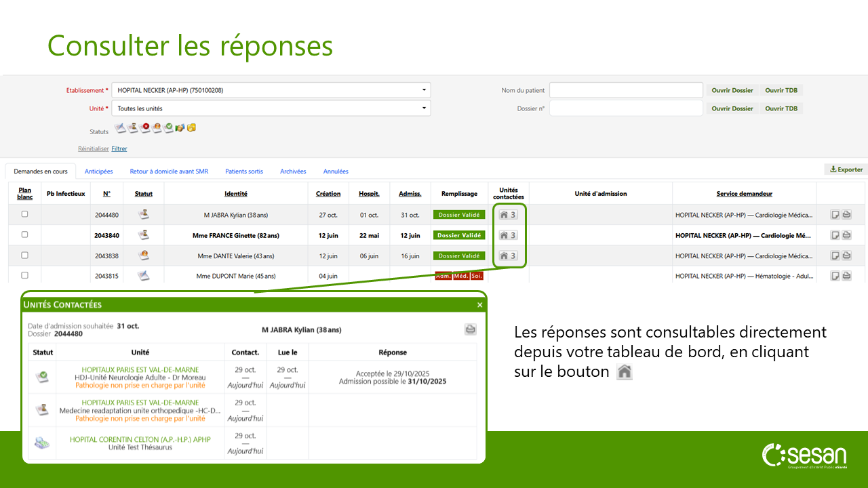Screen dimensions: 868x488
Task: Sort table by Création column header
Action: 328,194
